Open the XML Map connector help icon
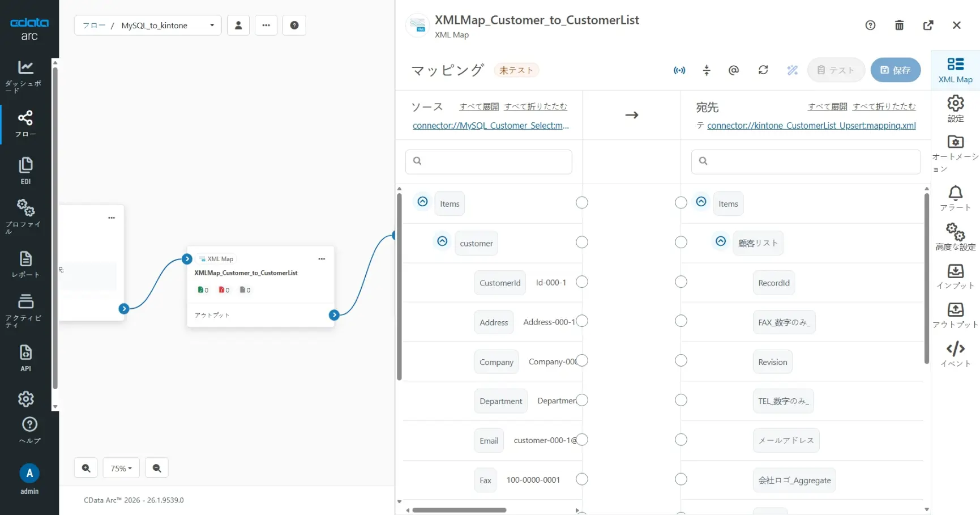This screenshot has height=515, width=980. click(x=871, y=25)
